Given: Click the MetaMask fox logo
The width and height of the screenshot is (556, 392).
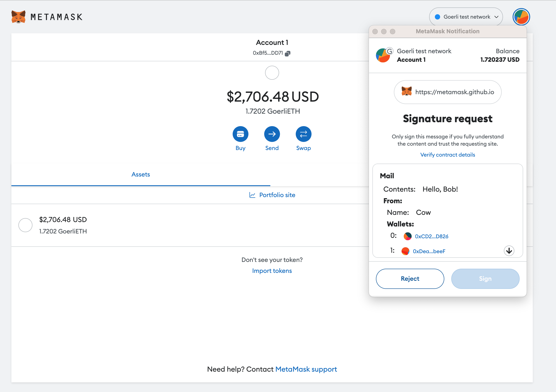Looking at the screenshot, I should point(18,16).
